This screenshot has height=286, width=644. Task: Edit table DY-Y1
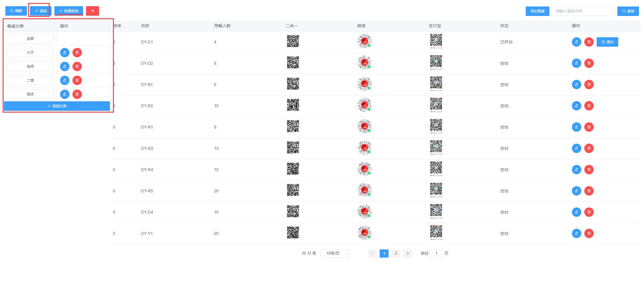pos(577,233)
